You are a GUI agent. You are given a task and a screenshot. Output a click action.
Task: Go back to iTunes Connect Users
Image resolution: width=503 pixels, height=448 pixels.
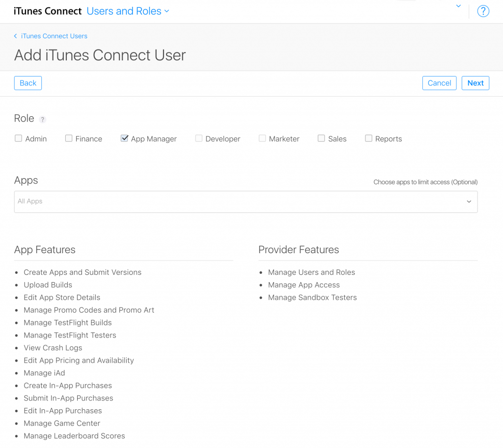coord(54,36)
